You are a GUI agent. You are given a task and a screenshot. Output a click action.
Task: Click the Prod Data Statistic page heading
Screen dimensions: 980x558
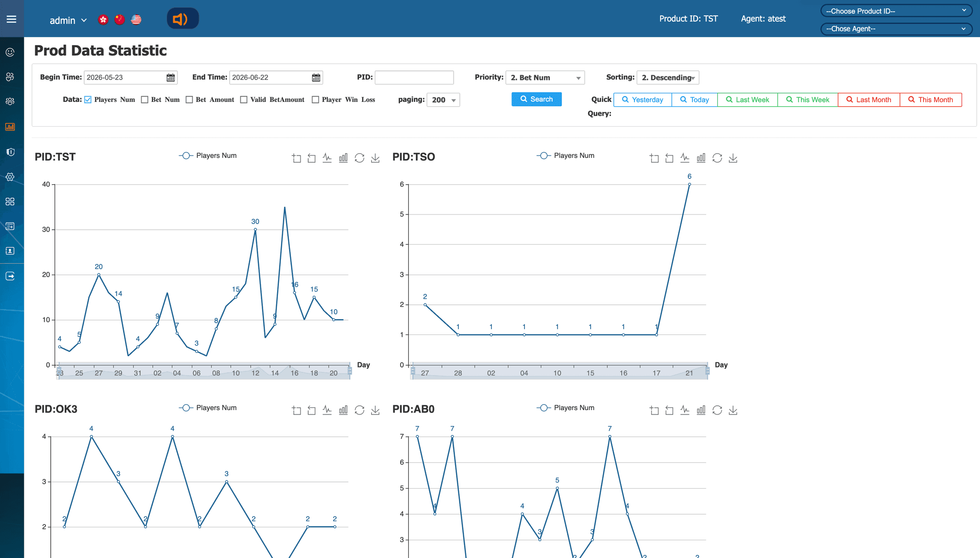[100, 50]
